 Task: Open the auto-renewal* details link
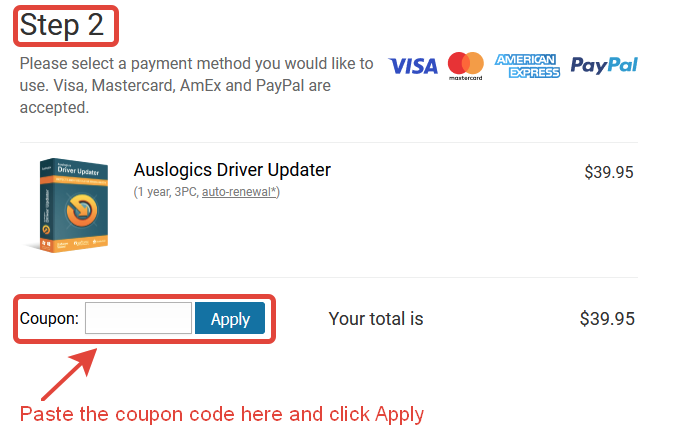click(239, 192)
